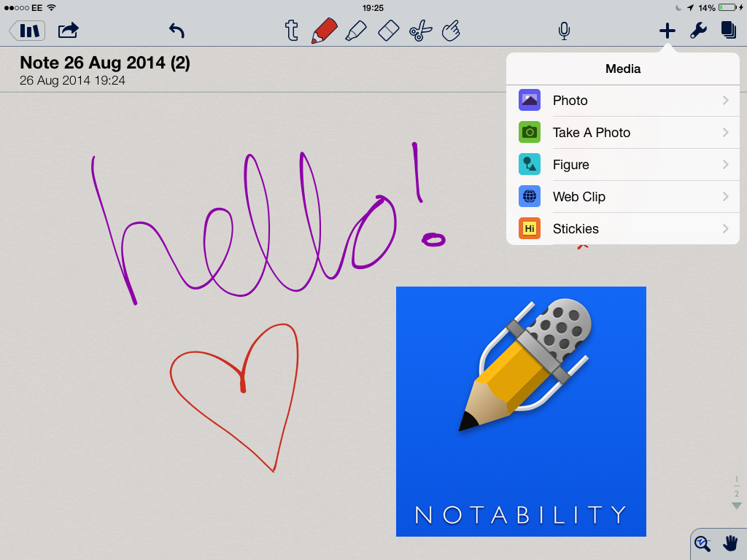This screenshot has width=747, height=560.
Task: Tap the Wi-Fi status icon
Action: [52, 7]
